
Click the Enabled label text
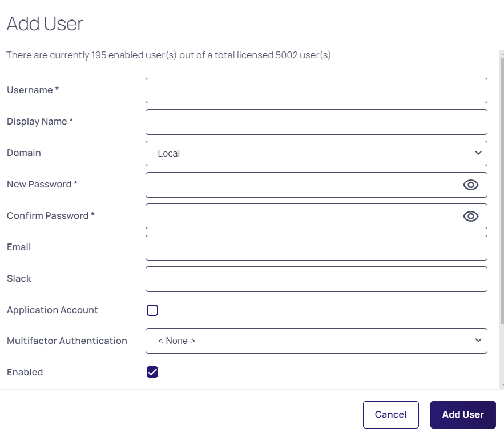[25, 373]
